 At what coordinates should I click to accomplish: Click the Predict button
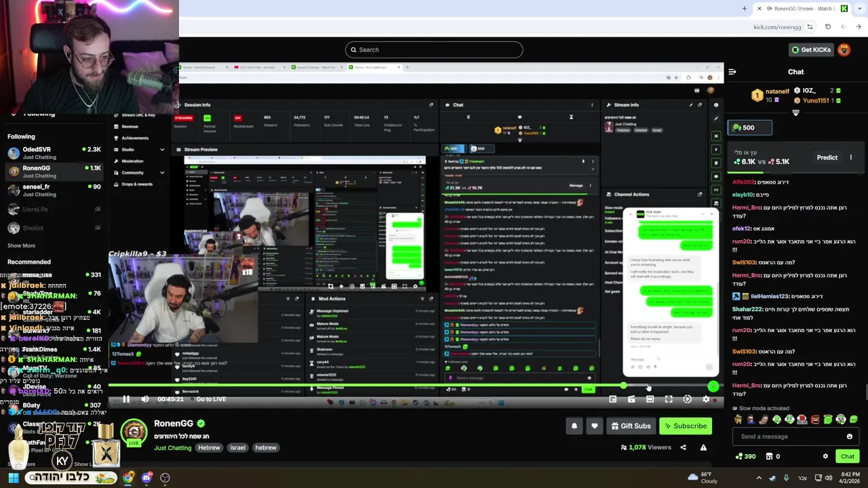click(x=827, y=157)
